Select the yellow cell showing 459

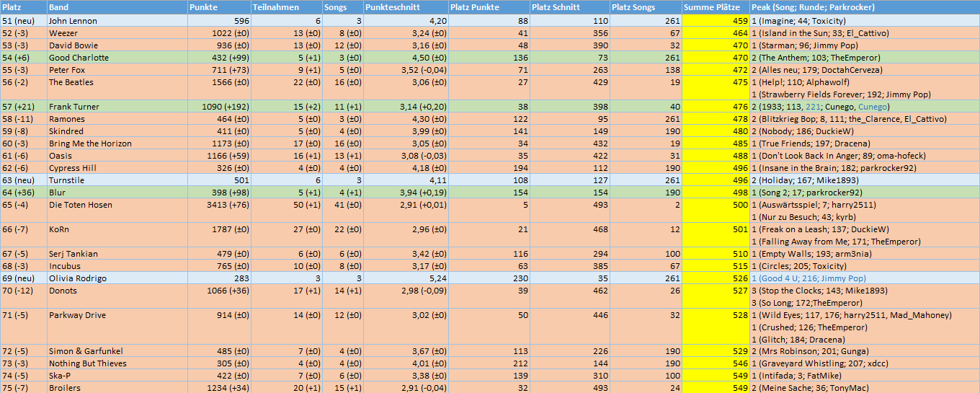click(x=735, y=21)
